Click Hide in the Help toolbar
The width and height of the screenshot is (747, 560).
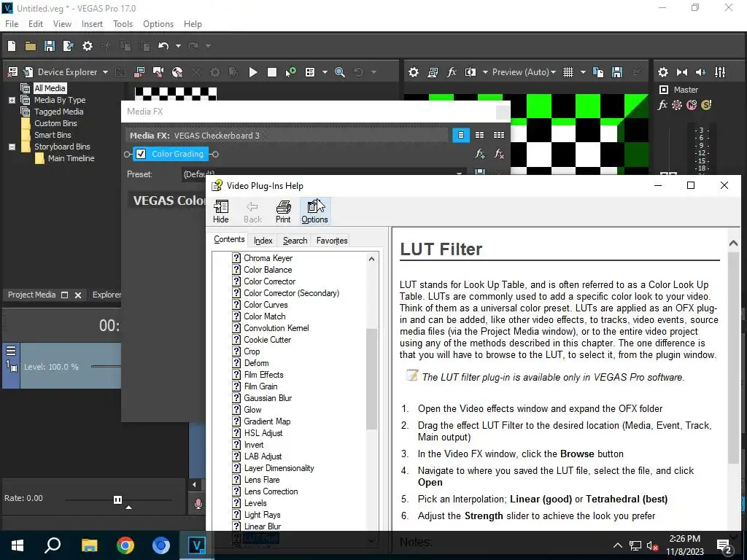point(220,211)
